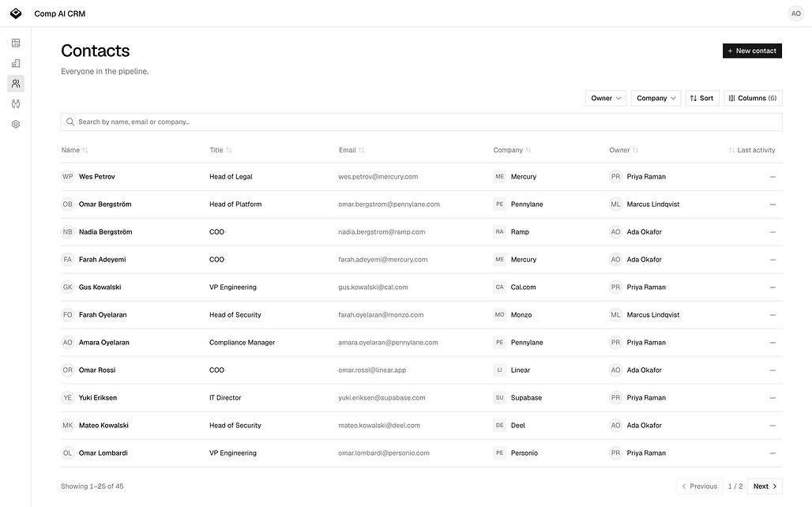The height and width of the screenshot is (507, 812).
Task: Click the GK avatar for Gus Kowalski
Action: point(68,287)
